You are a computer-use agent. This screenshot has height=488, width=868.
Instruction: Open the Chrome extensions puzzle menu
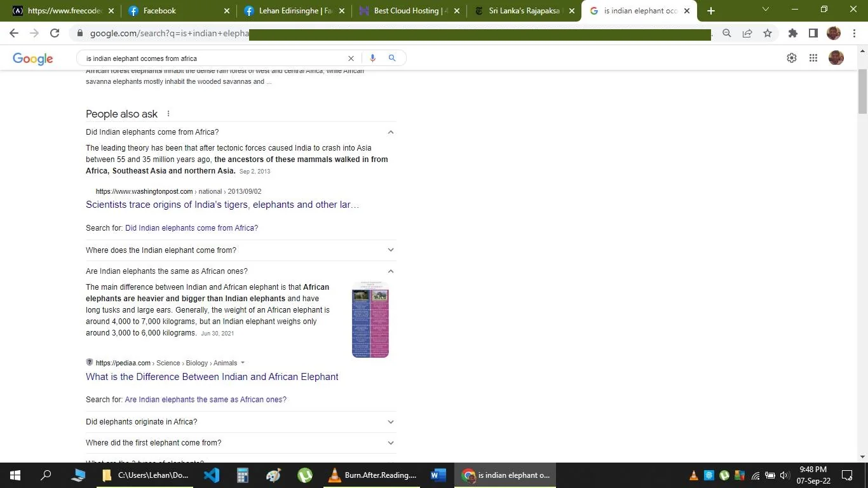pos(793,33)
